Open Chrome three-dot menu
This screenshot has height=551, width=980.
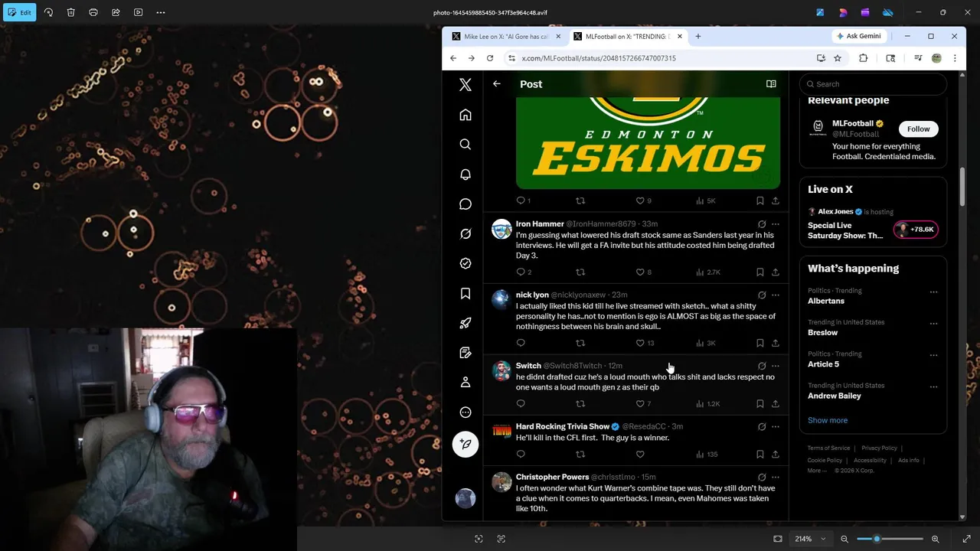point(955,58)
